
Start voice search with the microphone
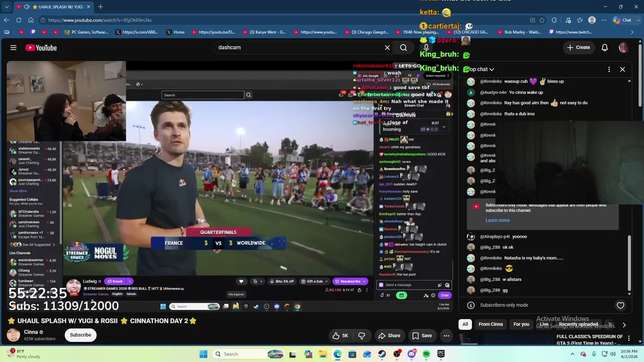click(x=426, y=48)
